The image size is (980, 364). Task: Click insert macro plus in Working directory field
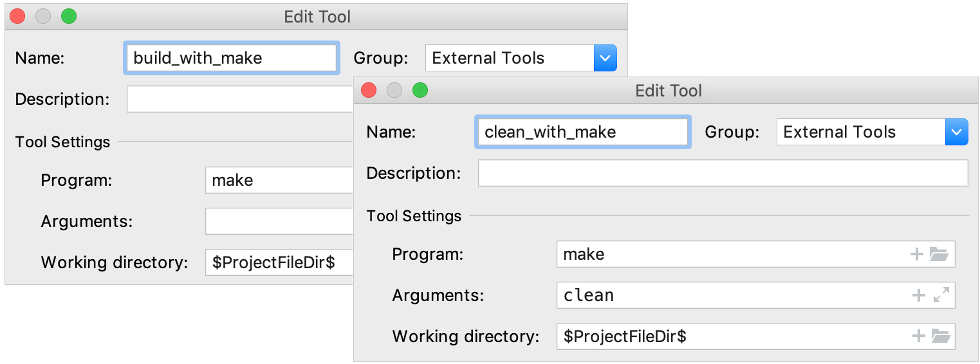(919, 336)
